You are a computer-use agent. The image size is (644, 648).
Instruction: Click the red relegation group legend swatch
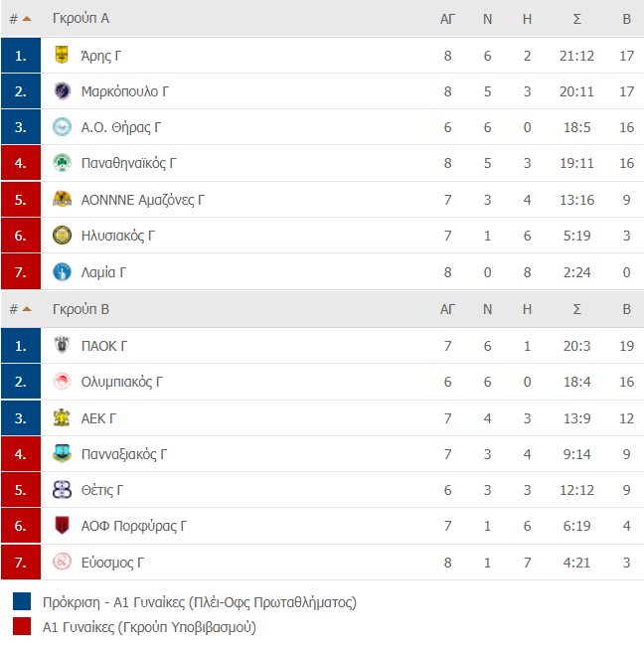pos(22,627)
